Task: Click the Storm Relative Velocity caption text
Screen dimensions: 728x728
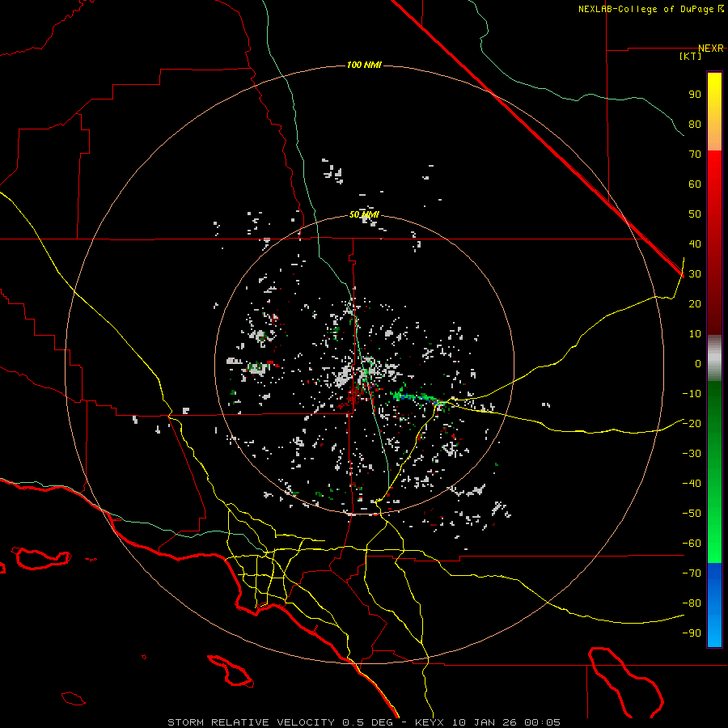Action: [x=364, y=722]
